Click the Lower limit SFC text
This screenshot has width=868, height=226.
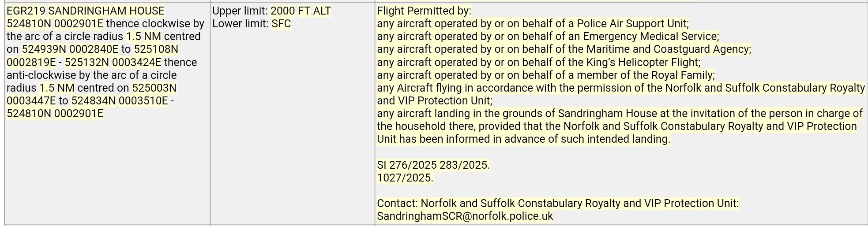coord(252,24)
